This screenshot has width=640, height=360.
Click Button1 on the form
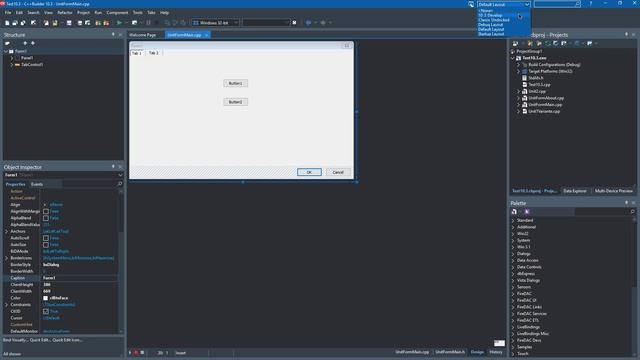tap(236, 83)
